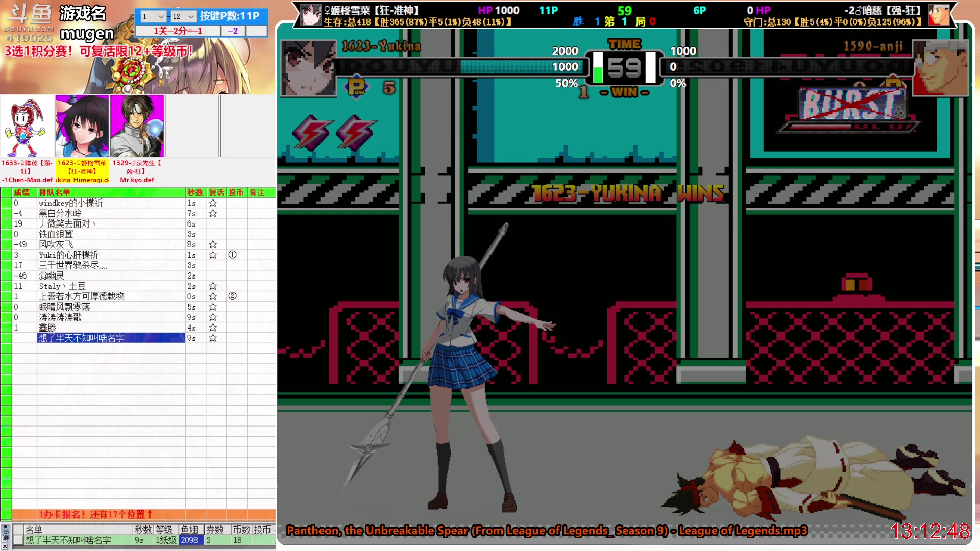Click the '鱼翅' header in the bottom panel

pos(191,530)
